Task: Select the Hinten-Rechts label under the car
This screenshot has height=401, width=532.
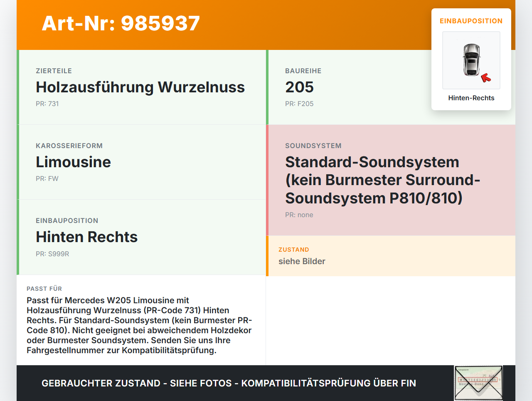Action: tap(471, 98)
